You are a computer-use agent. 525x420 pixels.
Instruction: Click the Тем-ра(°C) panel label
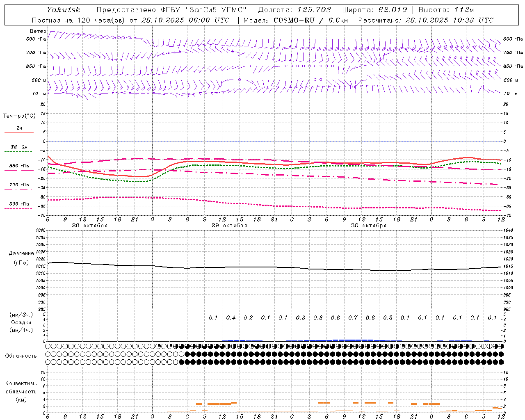[x=19, y=116]
